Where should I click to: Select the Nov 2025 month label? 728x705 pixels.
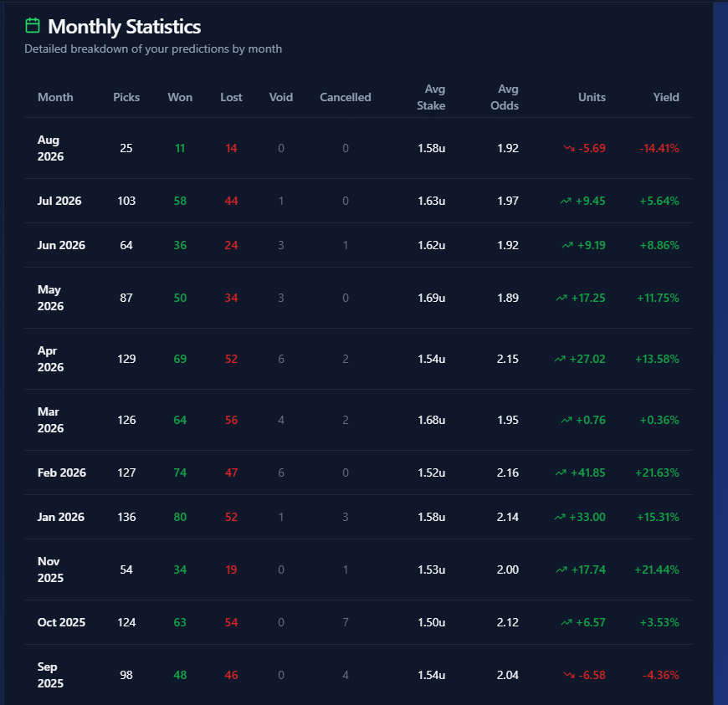pyautogui.click(x=50, y=570)
